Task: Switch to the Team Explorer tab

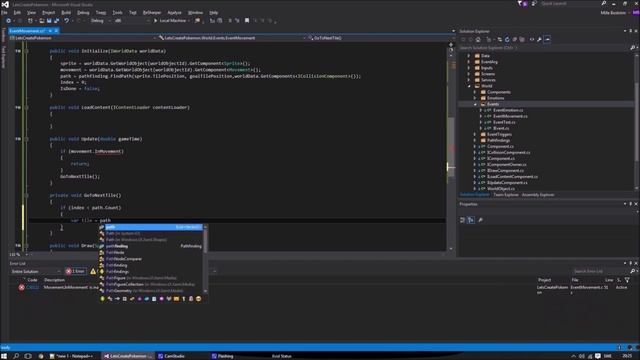Action: (x=505, y=195)
